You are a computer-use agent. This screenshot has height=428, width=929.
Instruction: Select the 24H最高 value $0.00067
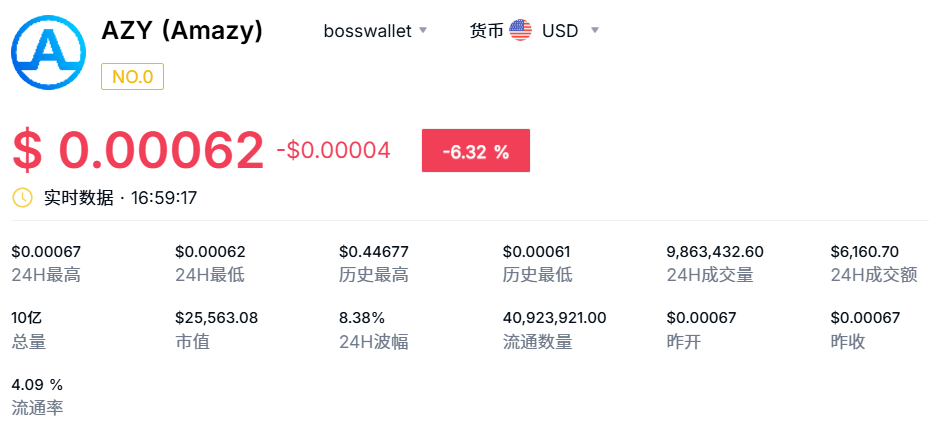[x=46, y=252]
